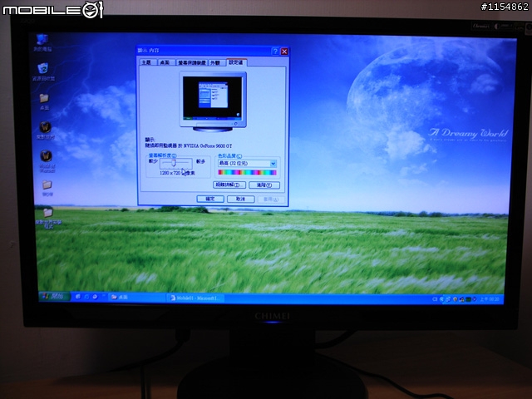The image size is (532, 399).
Task: Click the 1280 x 720 resolution text
Action: [170, 173]
